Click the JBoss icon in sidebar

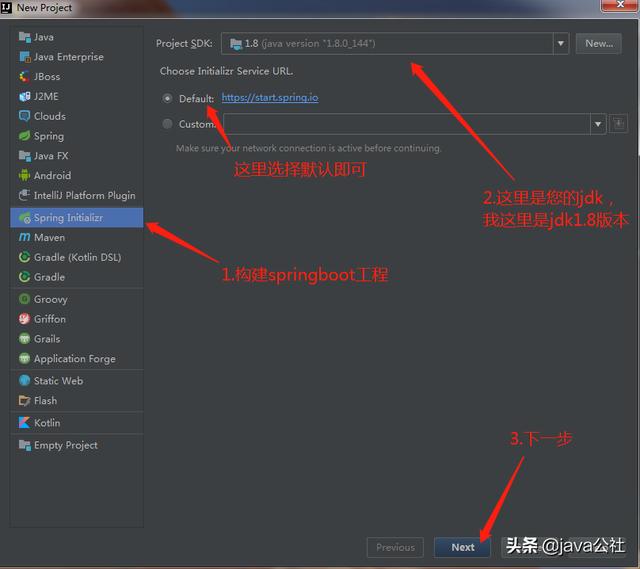point(24,76)
